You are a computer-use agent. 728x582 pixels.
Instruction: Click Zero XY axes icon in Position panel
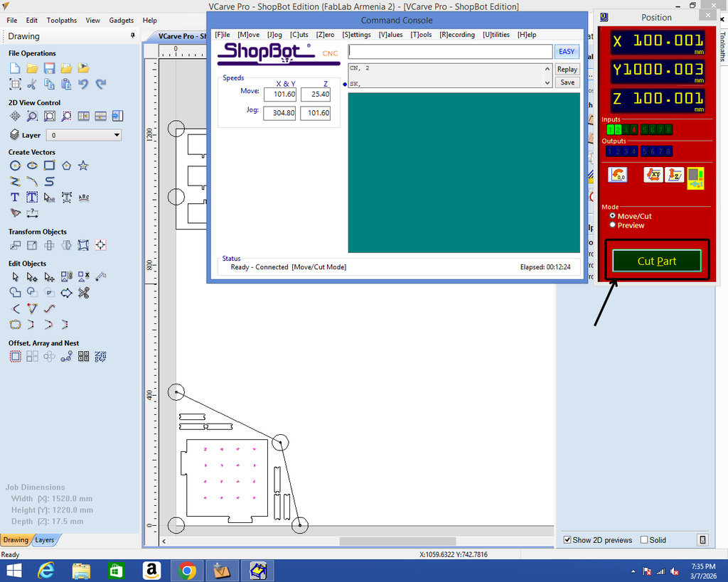coord(653,175)
